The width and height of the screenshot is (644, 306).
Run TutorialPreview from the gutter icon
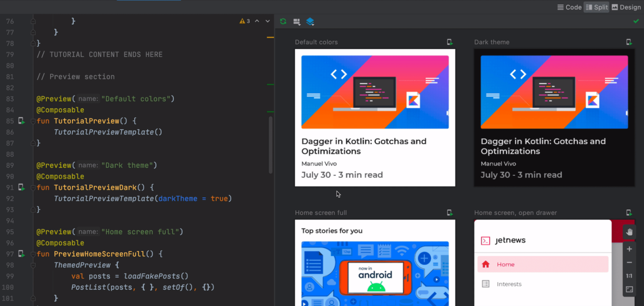click(x=21, y=121)
